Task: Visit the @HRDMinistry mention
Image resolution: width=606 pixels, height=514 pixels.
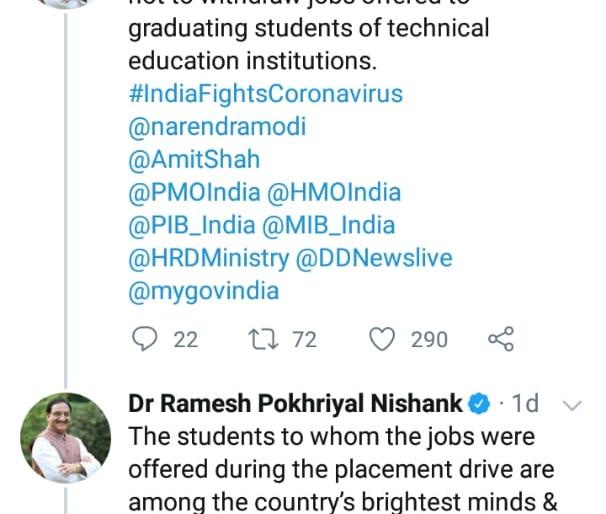Action: 208,258
